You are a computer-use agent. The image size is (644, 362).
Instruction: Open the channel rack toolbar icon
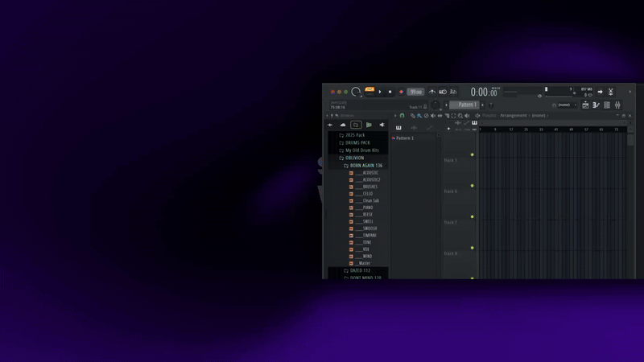point(607,105)
